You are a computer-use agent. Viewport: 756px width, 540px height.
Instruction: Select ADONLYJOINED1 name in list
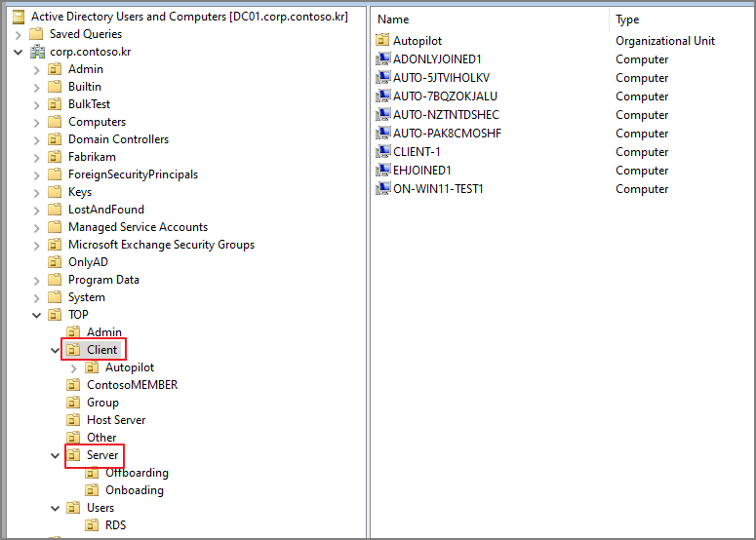click(437, 59)
